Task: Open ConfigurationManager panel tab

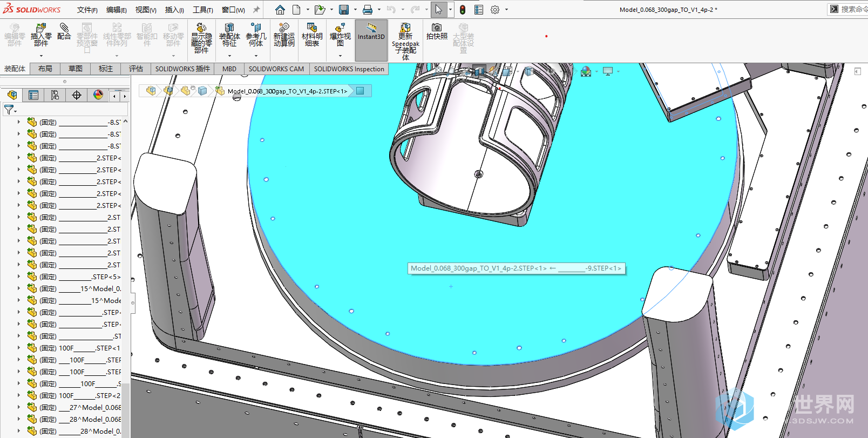Action: tap(55, 95)
